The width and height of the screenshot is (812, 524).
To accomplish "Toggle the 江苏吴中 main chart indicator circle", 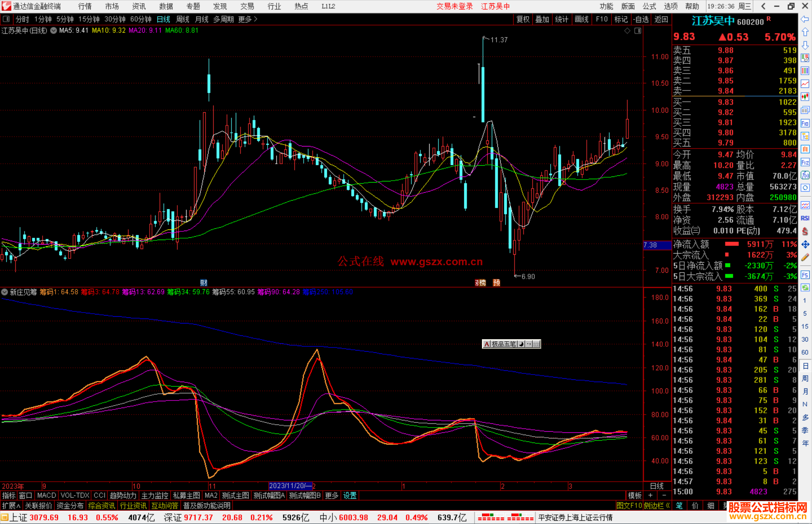I will [54, 31].
